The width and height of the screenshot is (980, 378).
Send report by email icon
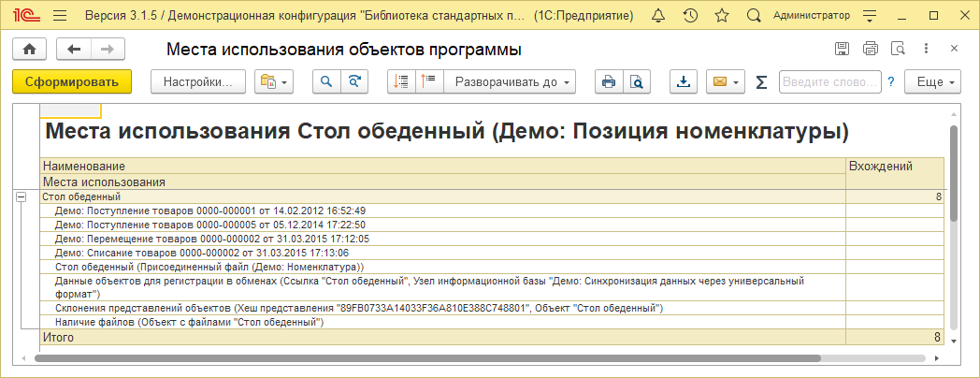[x=719, y=82]
